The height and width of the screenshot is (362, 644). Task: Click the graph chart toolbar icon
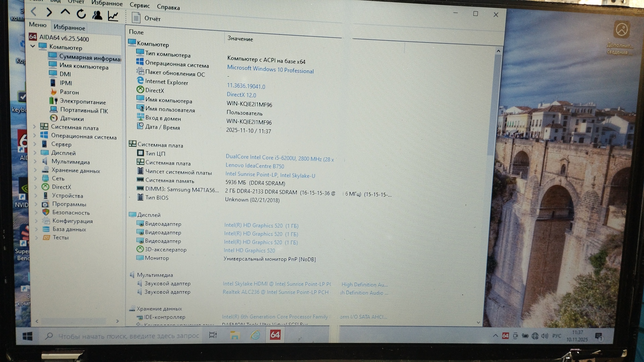(113, 16)
